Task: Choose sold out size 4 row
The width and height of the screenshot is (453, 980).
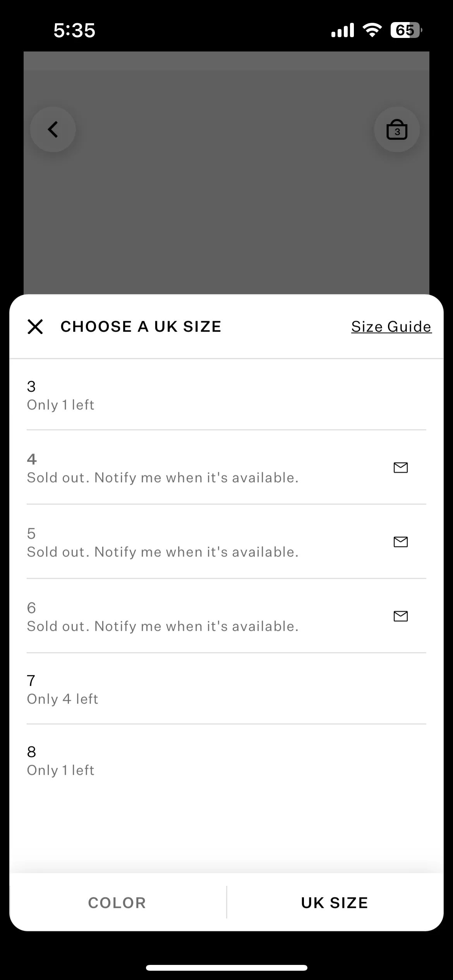Action: pyautogui.click(x=226, y=467)
